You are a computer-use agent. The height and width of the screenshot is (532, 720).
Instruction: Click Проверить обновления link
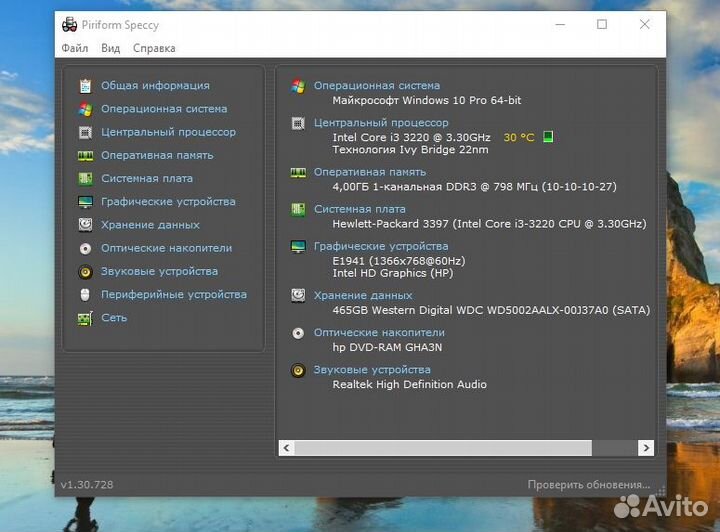pyautogui.click(x=589, y=485)
